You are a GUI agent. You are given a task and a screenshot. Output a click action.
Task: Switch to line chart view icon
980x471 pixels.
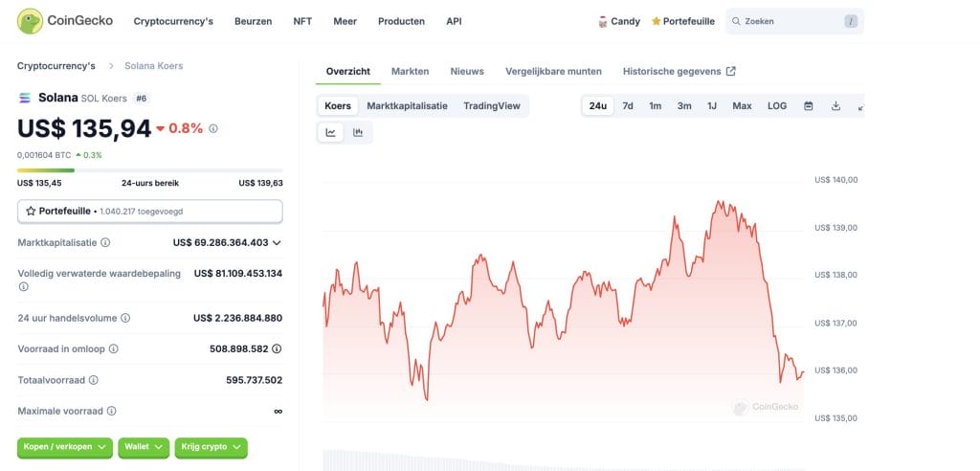coord(330,133)
